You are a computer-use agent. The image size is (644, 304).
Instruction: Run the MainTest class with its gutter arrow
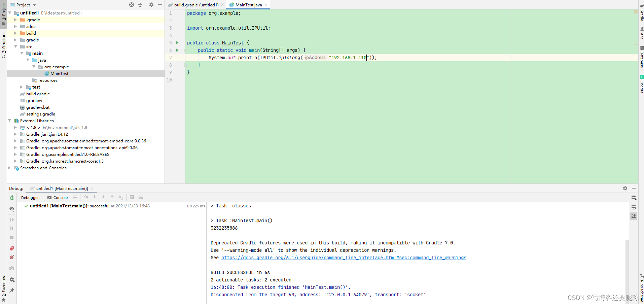(177, 43)
